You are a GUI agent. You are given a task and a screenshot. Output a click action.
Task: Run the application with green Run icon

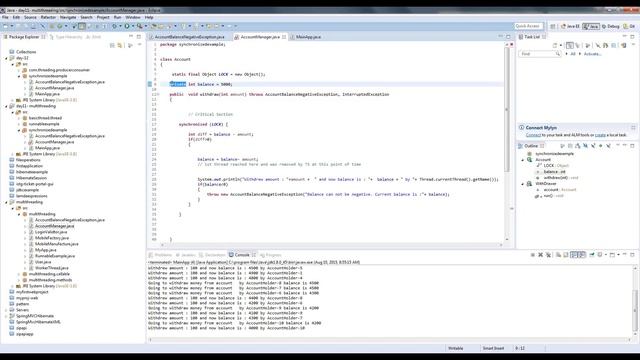(x=127, y=26)
